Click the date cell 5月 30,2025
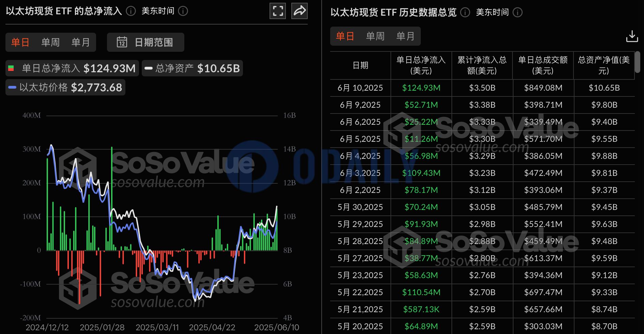The width and height of the screenshot is (644, 334). (361, 207)
